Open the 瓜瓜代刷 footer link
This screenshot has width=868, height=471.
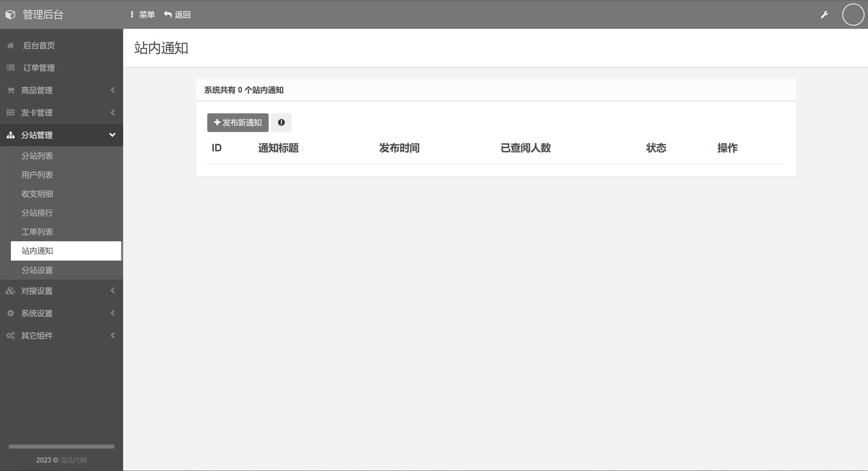point(73,460)
